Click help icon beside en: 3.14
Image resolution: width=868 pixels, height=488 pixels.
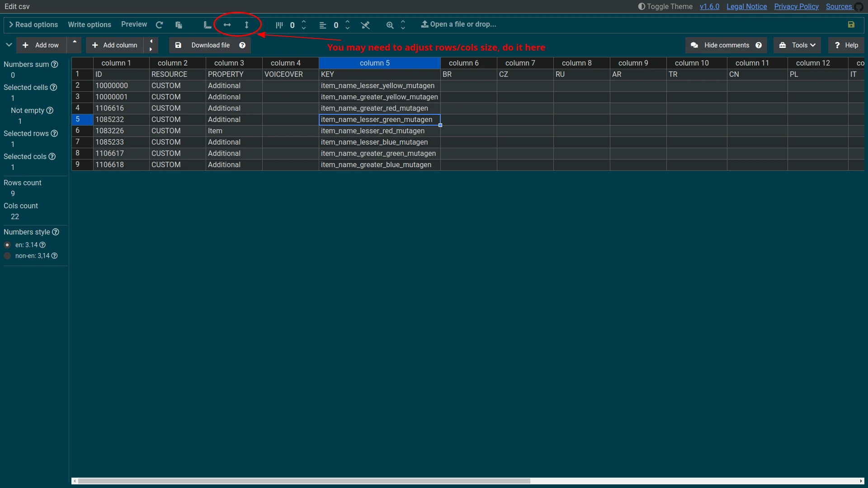(x=42, y=245)
